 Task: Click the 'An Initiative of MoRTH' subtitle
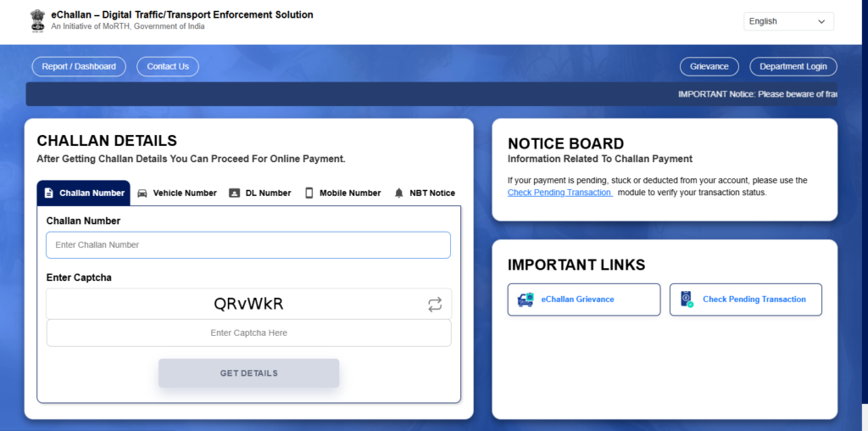tap(128, 26)
